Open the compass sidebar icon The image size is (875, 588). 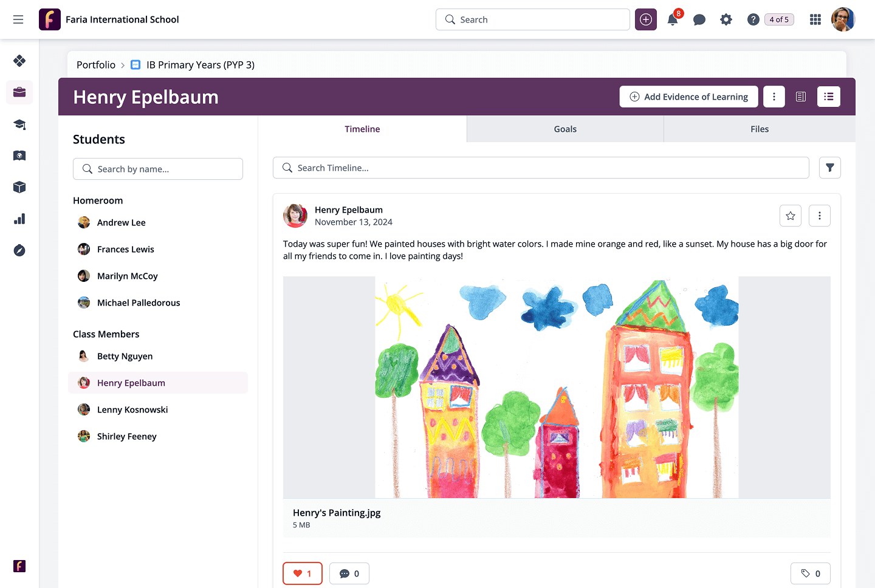(19, 250)
